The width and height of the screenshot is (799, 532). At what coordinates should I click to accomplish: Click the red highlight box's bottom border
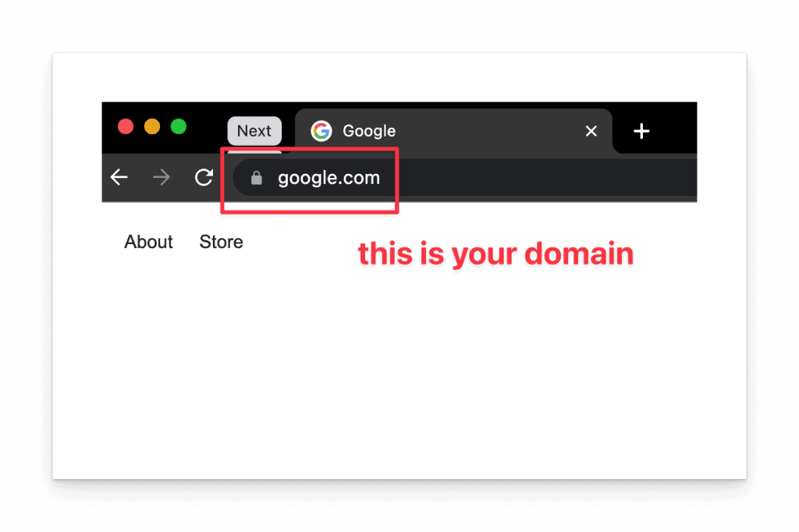[x=309, y=211]
